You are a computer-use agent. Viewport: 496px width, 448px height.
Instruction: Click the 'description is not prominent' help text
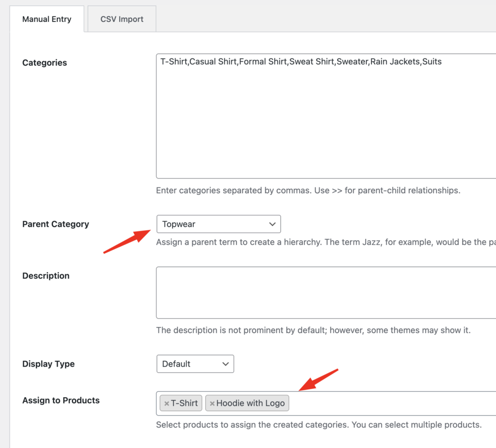(x=313, y=330)
